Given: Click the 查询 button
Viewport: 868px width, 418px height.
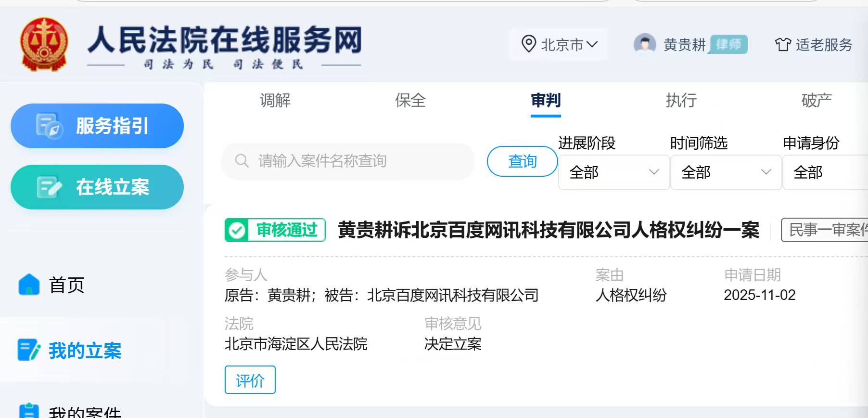Looking at the screenshot, I should tap(522, 161).
